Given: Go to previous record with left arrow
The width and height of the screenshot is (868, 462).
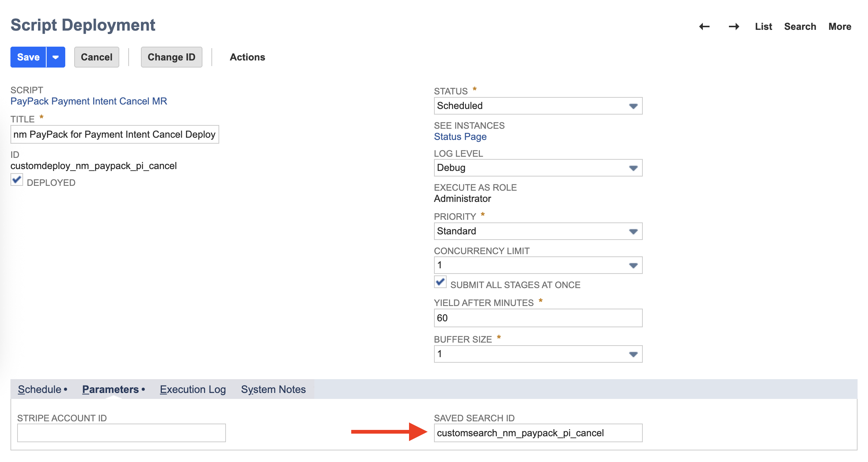Looking at the screenshot, I should coord(704,26).
